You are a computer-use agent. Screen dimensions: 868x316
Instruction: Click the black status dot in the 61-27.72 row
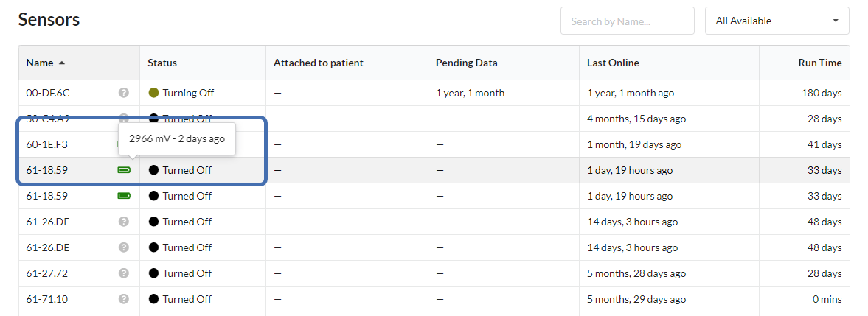pyautogui.click(x=153, y=273)
